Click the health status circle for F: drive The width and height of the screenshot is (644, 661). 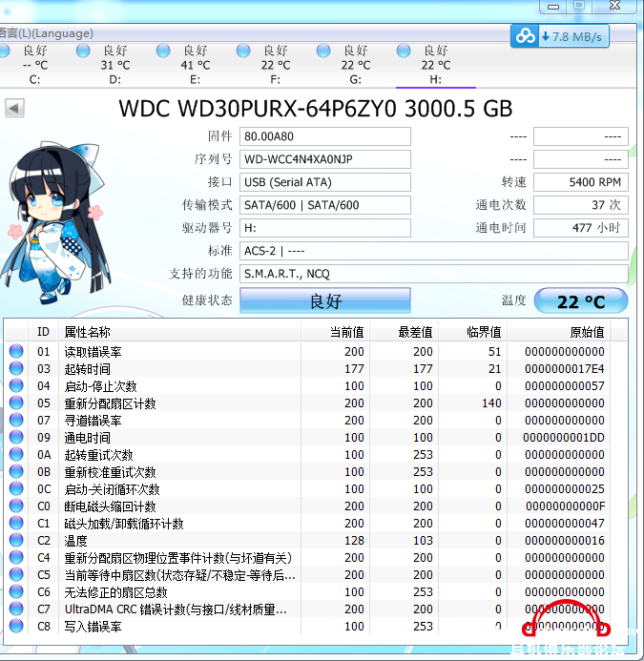coord(243,51)
